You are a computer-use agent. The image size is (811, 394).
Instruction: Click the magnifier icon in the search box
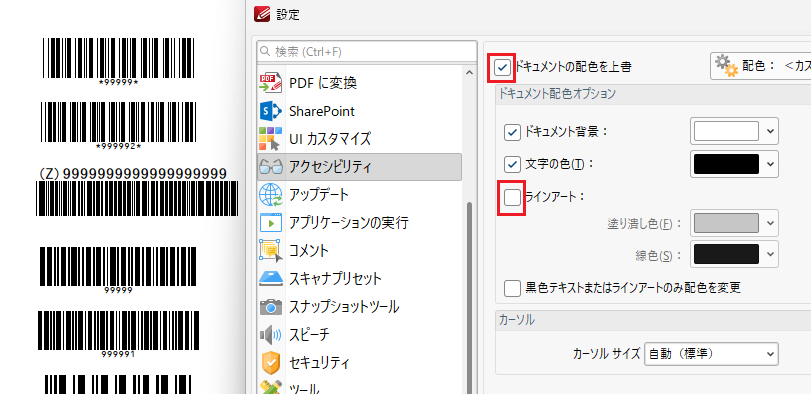tap(265, 52)
